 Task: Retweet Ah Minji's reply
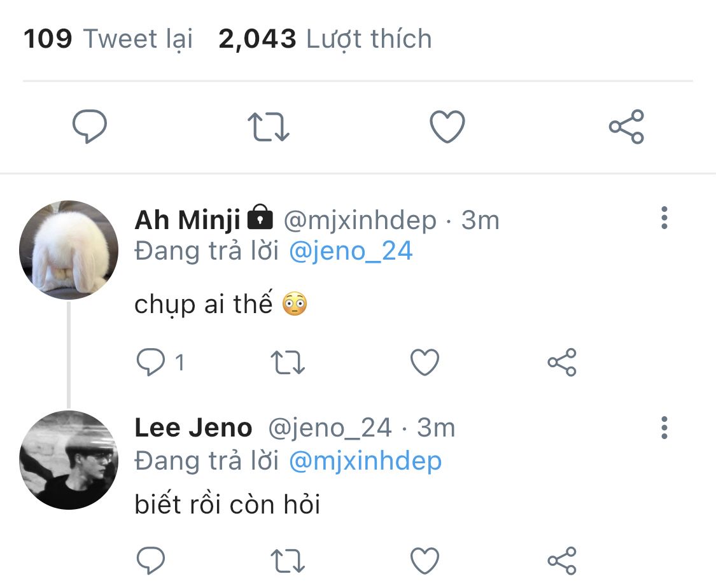[x=288, y=363]
